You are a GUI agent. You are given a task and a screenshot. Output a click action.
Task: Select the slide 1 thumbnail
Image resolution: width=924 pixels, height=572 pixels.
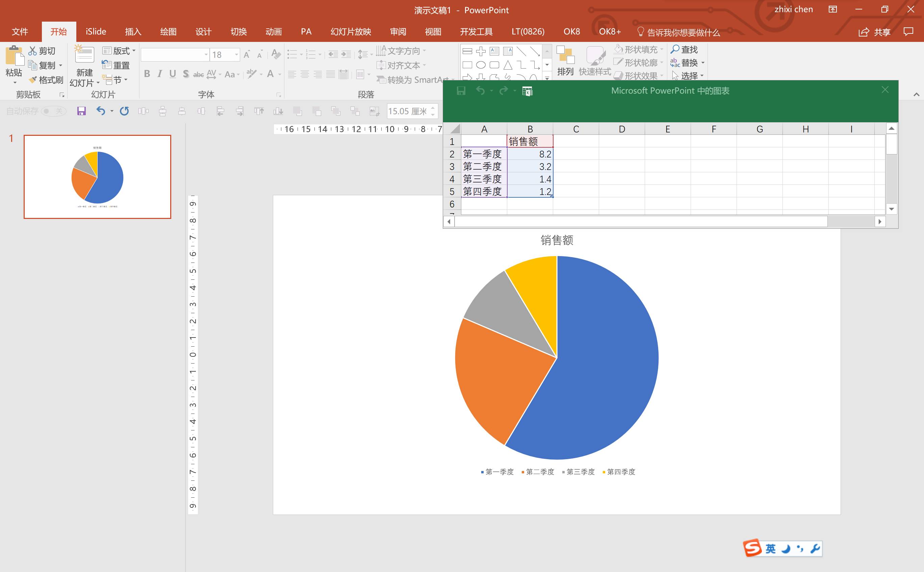coord(97,177)
